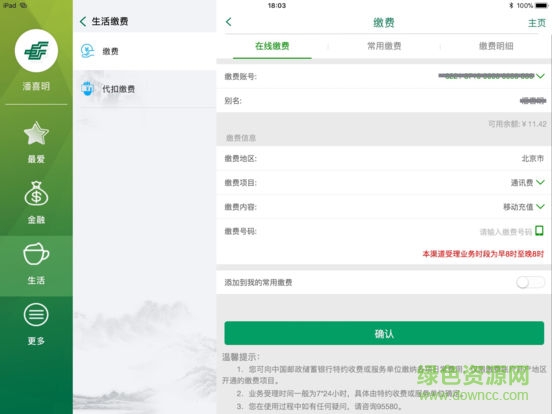Screen dimensions: 552x414
Task: Tap the 缴费地区 北京市 value
Action: tap(533, 158)
